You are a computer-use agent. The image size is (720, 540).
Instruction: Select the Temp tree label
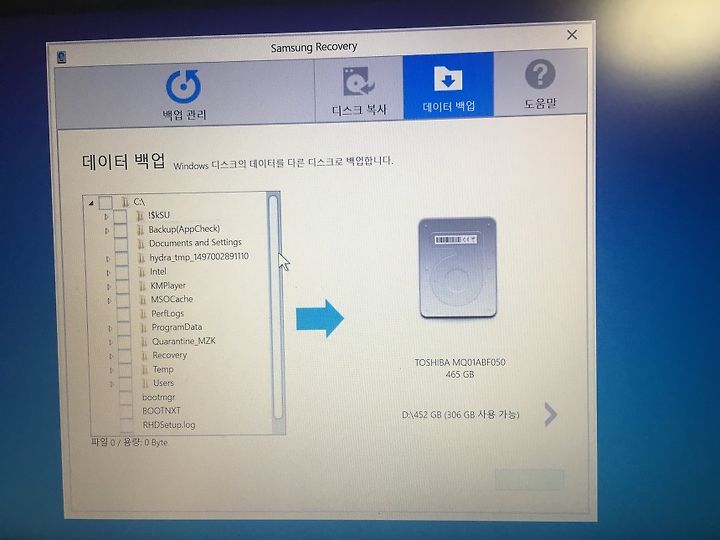coord(163,369)
